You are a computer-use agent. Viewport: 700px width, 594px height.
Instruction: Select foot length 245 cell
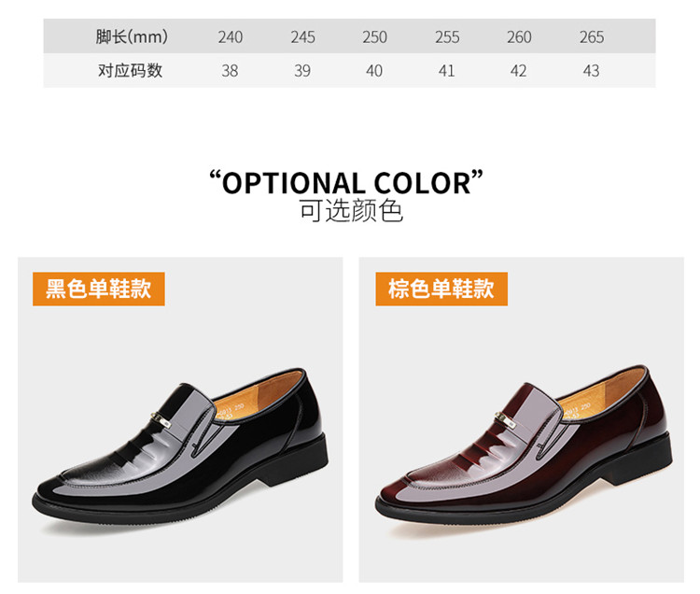[302, 36]
